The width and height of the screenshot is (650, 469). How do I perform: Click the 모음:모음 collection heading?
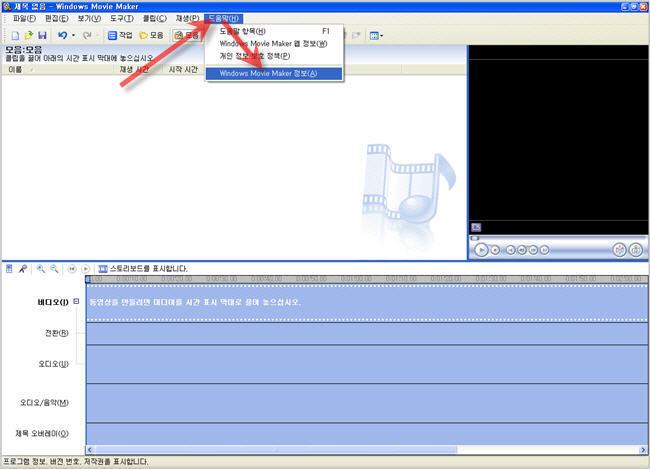(24, 50)
